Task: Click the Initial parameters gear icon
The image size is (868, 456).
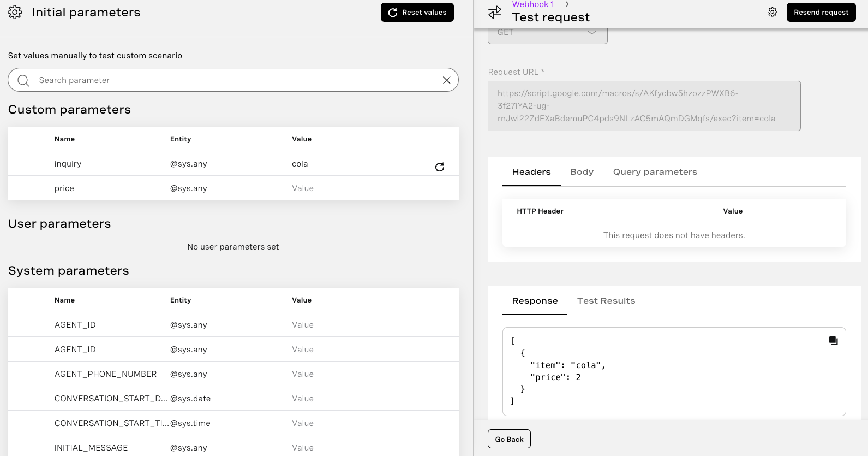Action: [x=15, y=12]
